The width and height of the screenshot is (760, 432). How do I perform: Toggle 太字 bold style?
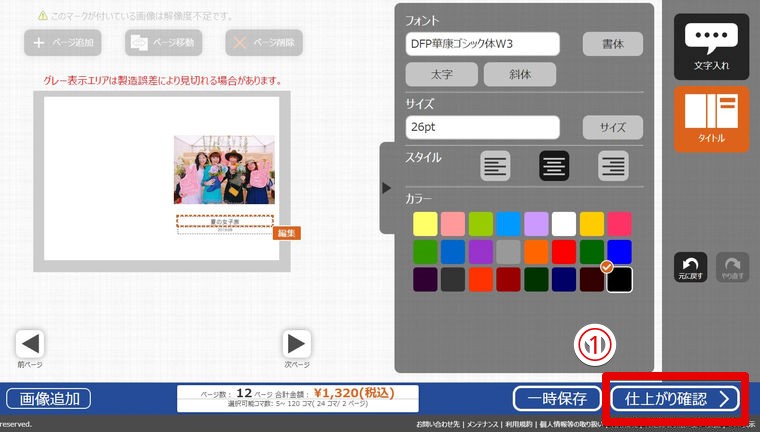tap(441, 75)
